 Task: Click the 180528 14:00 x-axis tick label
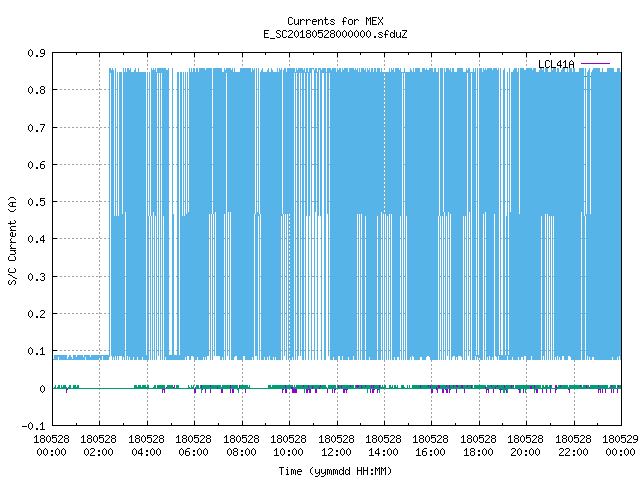coord(383,446)
